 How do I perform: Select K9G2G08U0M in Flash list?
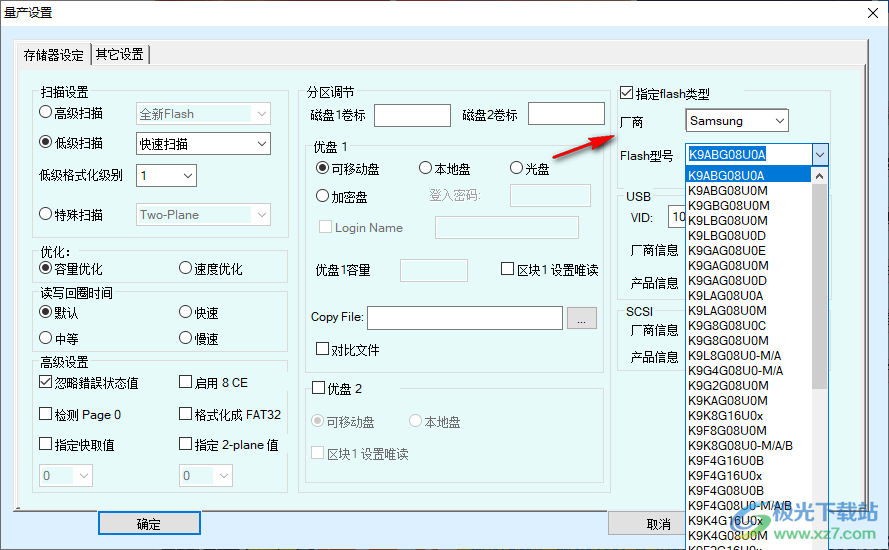(748, 386)
